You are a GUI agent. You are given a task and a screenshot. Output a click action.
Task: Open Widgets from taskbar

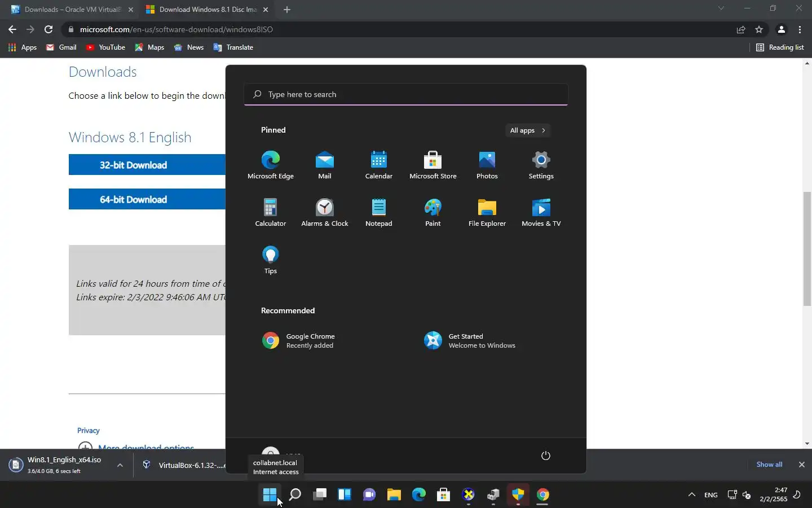(345, 495)
